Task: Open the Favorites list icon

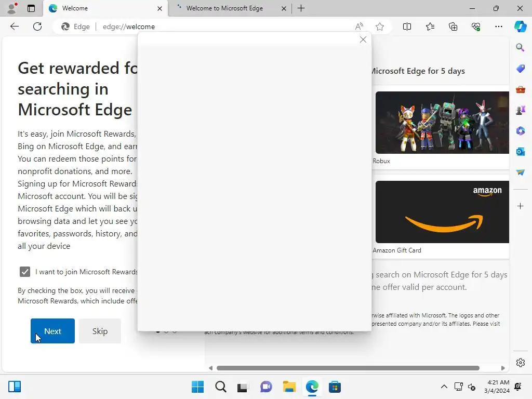Action: (x=430, y=26)
